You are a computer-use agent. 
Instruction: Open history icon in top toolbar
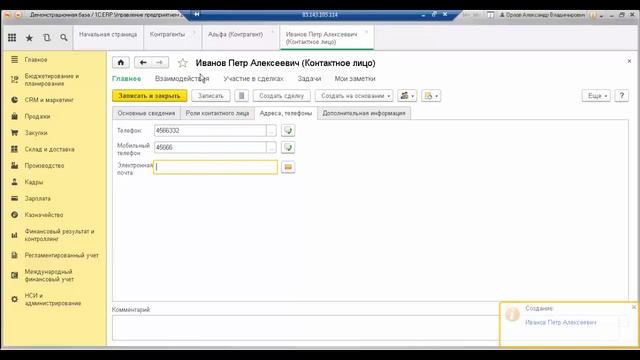47,38
